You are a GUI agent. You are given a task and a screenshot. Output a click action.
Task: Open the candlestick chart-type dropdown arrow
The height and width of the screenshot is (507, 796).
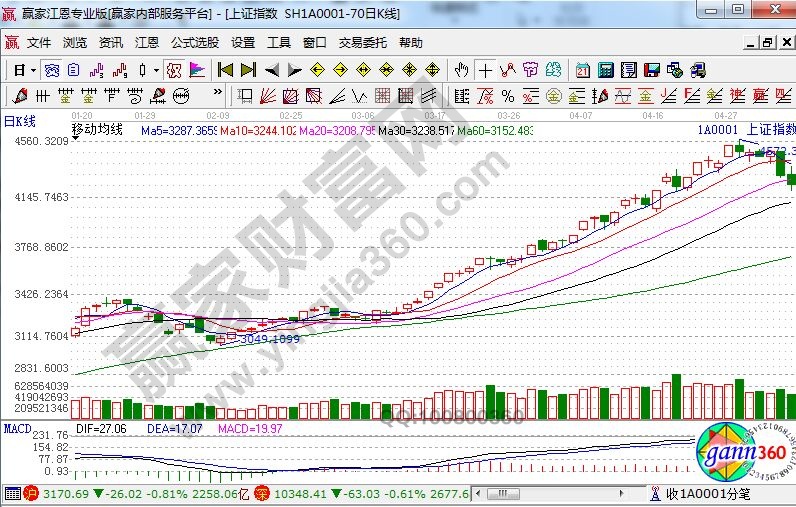tap(155, 70)
